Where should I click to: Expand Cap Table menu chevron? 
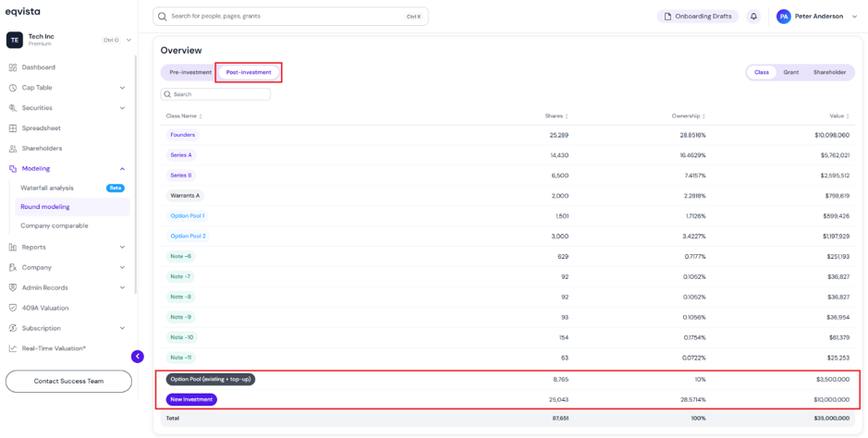click(x=122, y=88)
